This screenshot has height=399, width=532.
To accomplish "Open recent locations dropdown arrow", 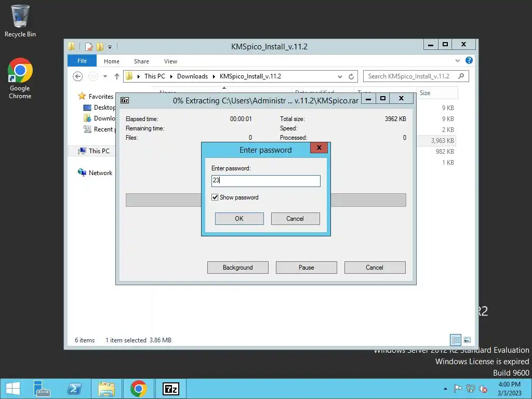I will tap(105, 76).
